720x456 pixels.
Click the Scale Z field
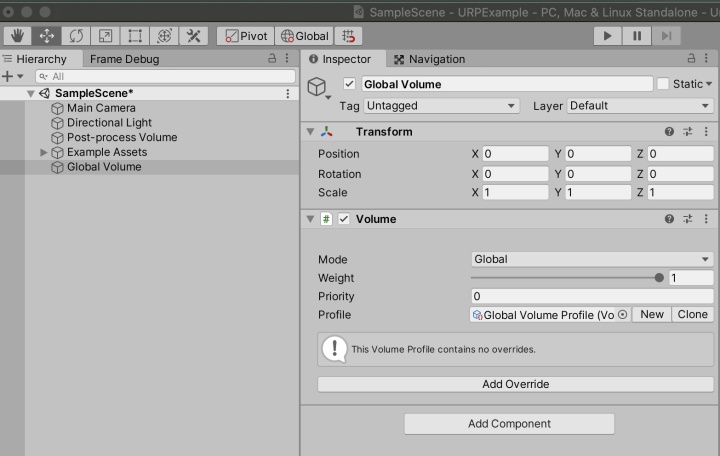coord(680,192)
